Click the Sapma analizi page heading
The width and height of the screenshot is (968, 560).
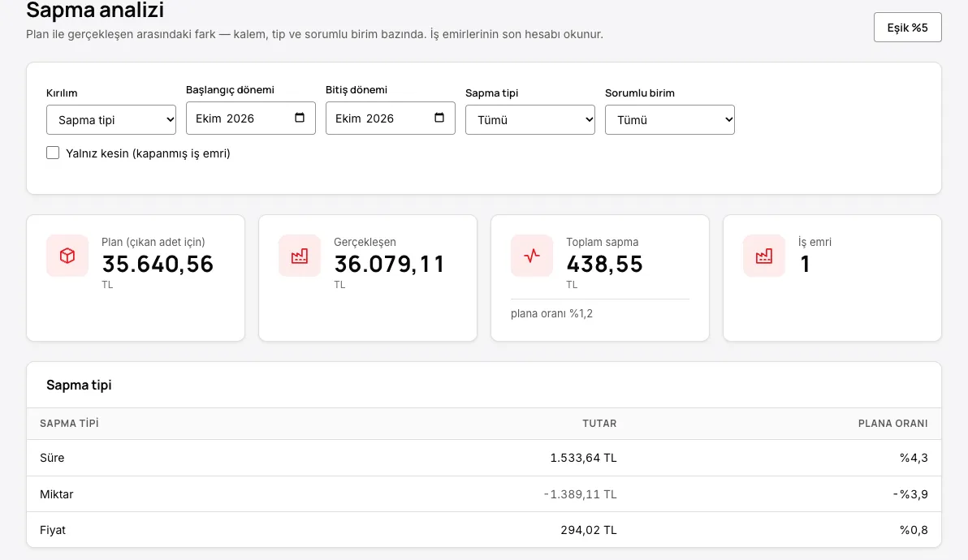point(95,10)
